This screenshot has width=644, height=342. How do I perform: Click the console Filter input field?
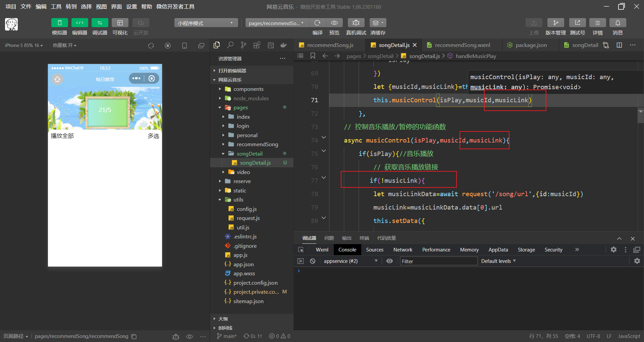coord(439,261)
